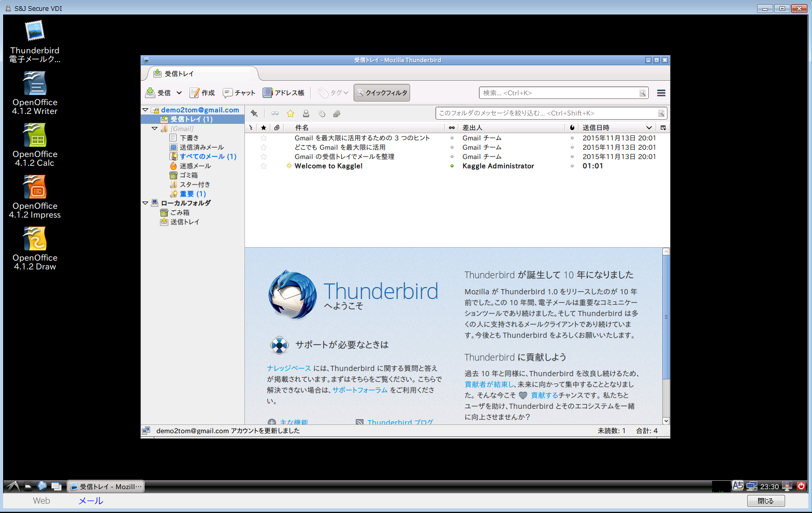The width and height of the screenshot is (812, 513).
Task: Open the 送信済みメール sent folder
Action: (201, 147)
